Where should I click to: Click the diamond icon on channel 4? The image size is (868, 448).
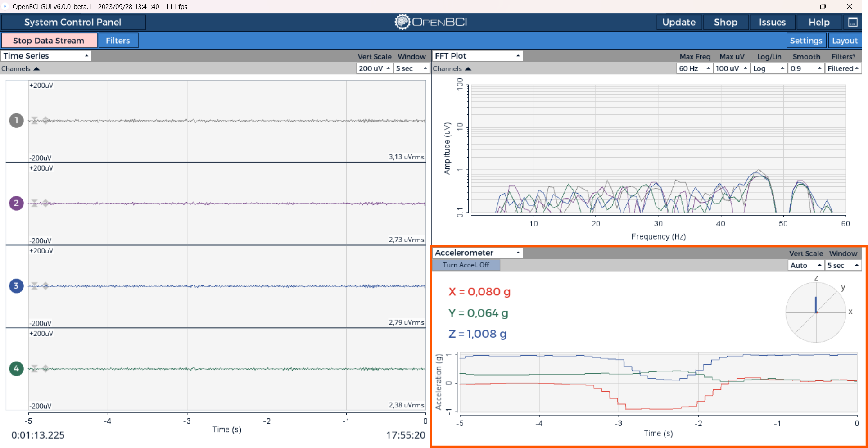pyautogui.click(x=45, y=368)
